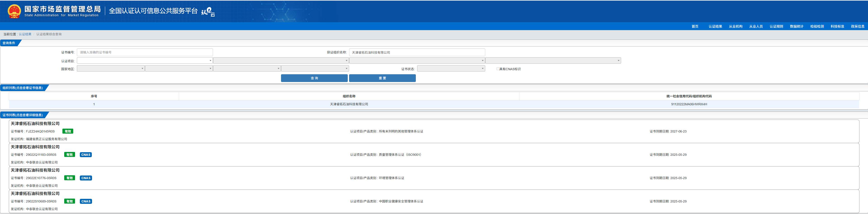Screen dimensions: 868x214
Task: Open the third 国家地区 region dropdown
Action: click(x=247, y=69)
